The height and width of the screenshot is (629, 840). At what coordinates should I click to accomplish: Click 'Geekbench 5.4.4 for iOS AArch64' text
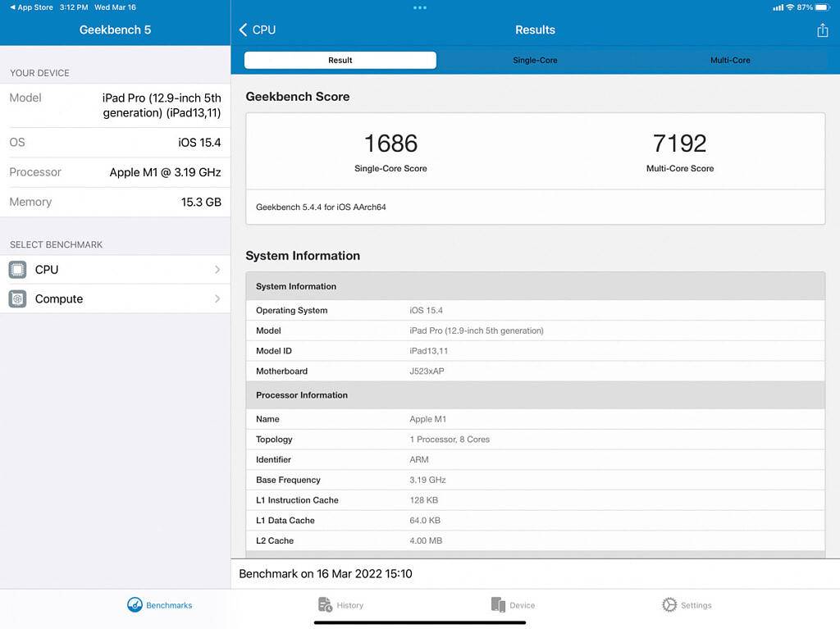pyautogui.click(x=321, y=207)
